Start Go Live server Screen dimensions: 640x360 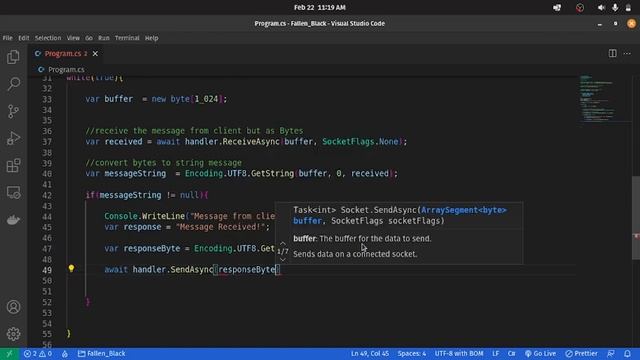540,353
